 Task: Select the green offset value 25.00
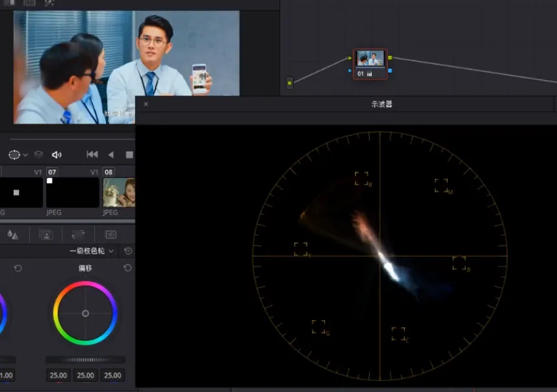86,375
